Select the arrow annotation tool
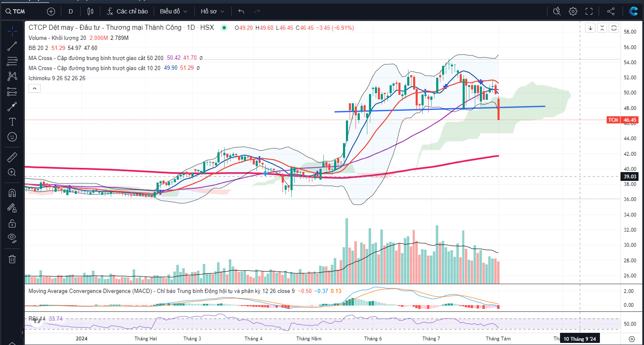644x345 pixels. coord(12,107)
